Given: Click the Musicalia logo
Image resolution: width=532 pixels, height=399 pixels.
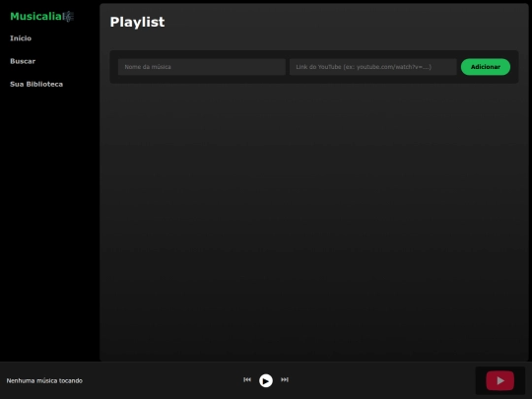Looking at the screenshot, I should (x=42, y=17).
